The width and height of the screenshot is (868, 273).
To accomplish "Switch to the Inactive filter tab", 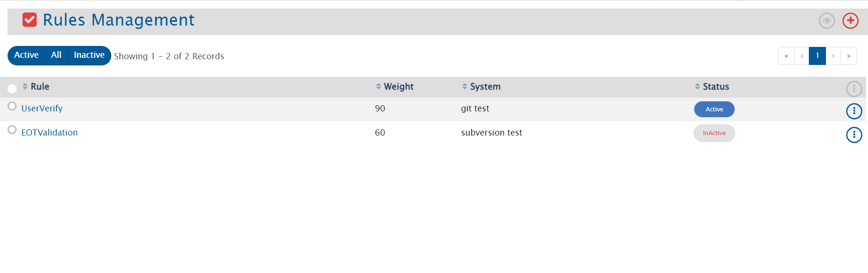I will (x=89, y=55).
